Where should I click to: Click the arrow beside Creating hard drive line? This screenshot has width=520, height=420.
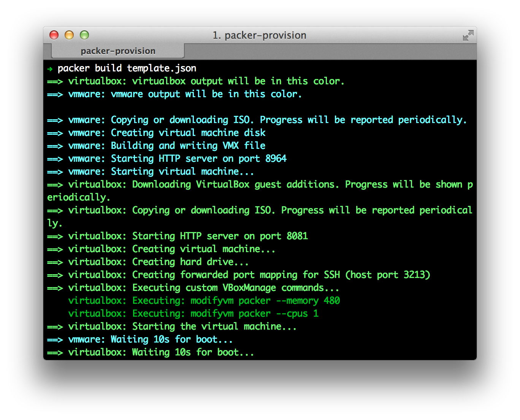click(x=55, y=262)
